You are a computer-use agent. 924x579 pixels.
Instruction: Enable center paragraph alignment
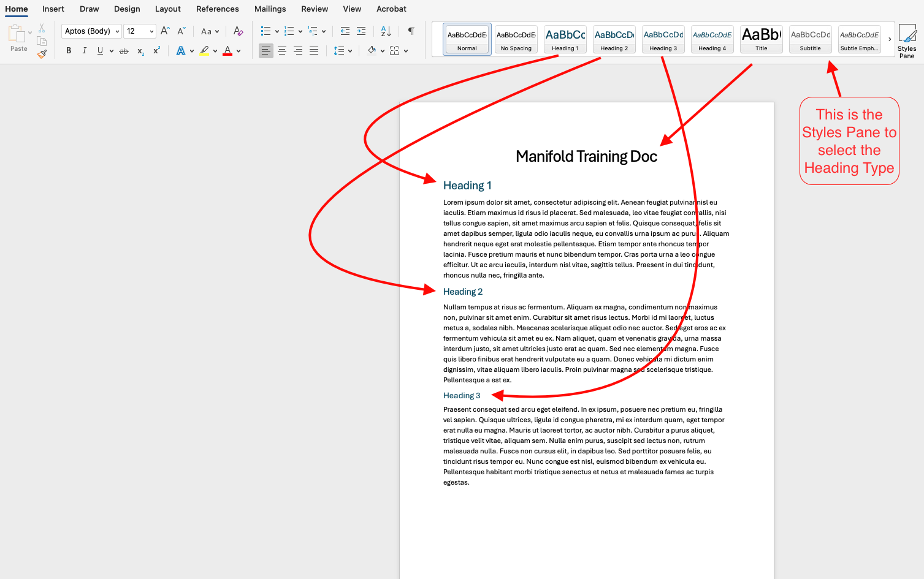click(x=281, y=51)
